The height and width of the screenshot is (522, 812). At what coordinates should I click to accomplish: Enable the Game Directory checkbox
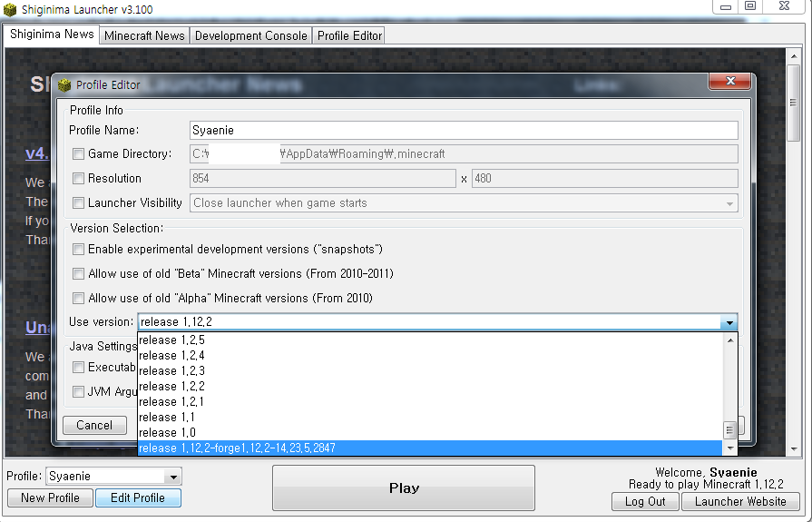pos(78,154)
